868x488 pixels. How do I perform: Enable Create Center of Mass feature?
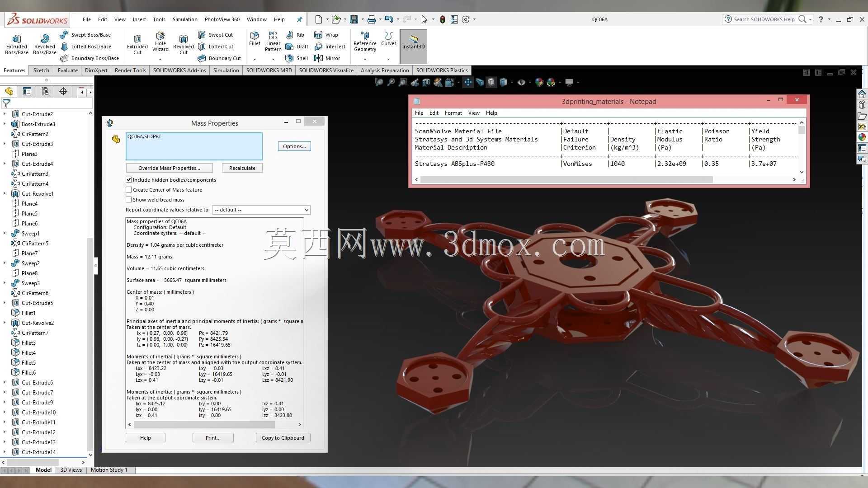129,190
